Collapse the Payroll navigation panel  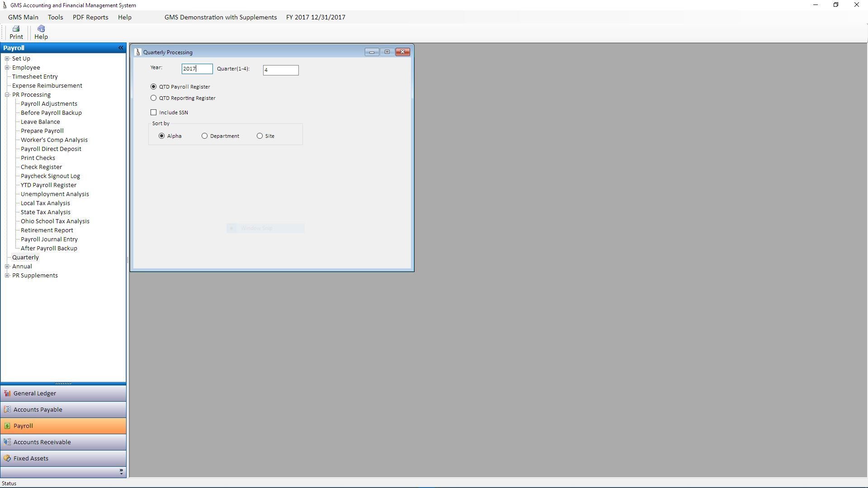pyautogui.click(x=121, y=48)
